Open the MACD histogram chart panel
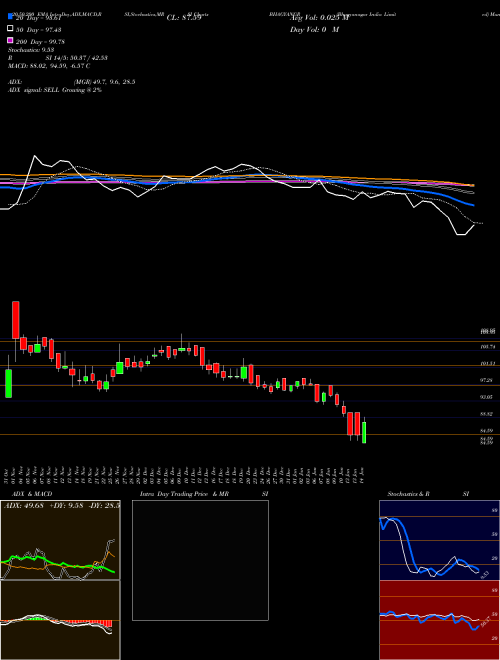Viewport: 500px width, 660px height. 60,620
